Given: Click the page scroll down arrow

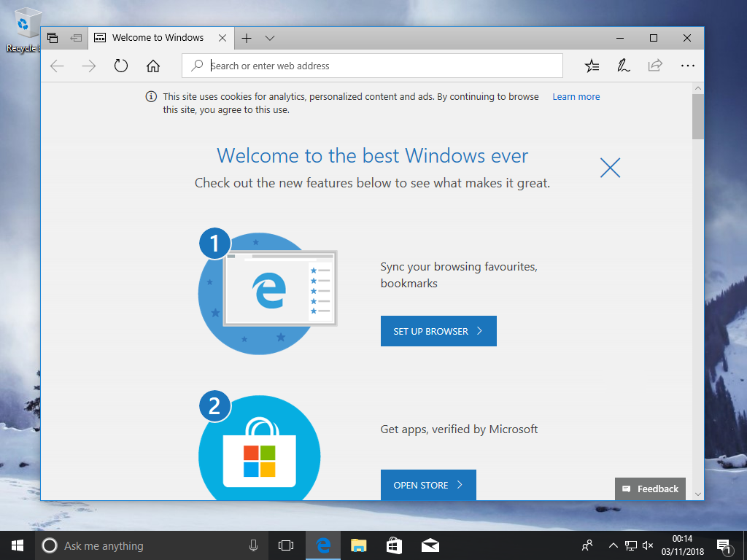Looking at the screenshot, I should pos(698,494).
